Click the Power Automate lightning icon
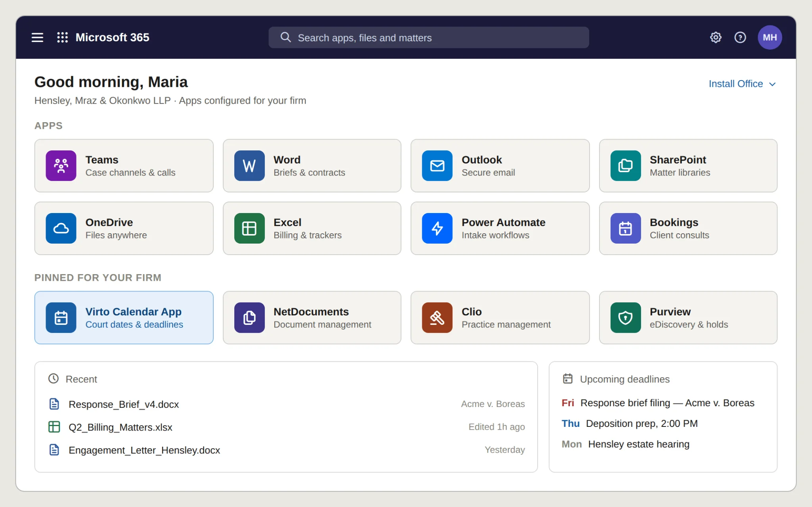Screen dimensions: 812x507 click(x=437, y=228)
